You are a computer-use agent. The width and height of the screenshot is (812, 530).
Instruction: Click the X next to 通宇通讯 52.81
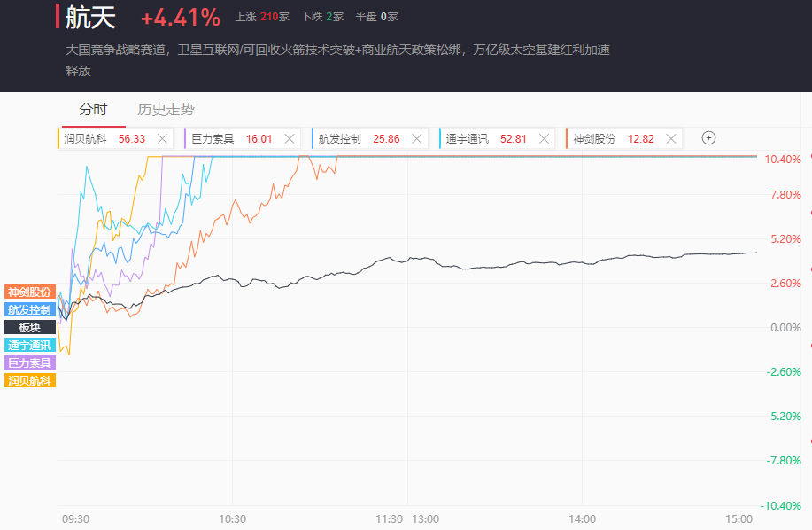[x=544, y=138]
